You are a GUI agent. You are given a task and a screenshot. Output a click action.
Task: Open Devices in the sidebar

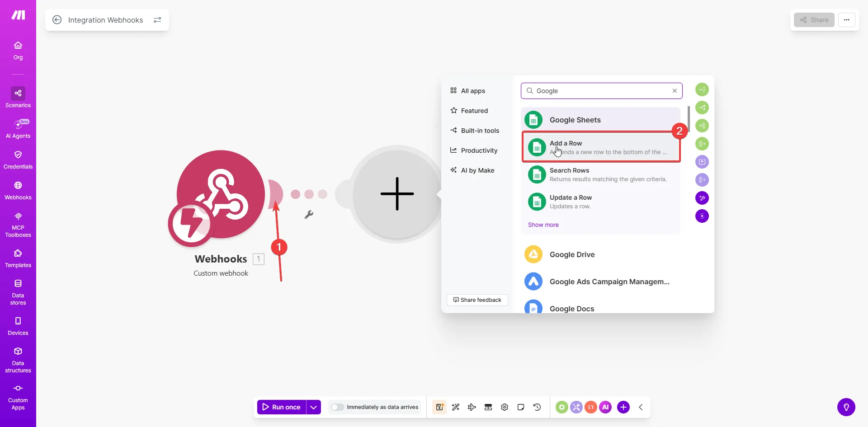point(18,326)
